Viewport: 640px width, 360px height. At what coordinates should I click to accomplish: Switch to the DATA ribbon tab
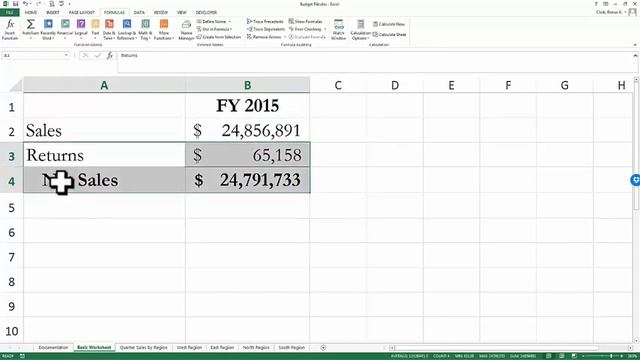(139, 13)
